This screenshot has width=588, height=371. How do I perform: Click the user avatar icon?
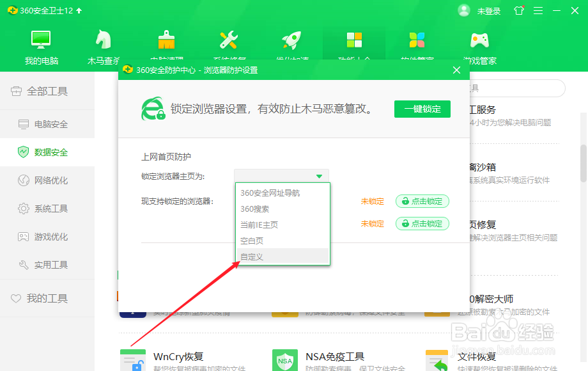coord(464,10)
